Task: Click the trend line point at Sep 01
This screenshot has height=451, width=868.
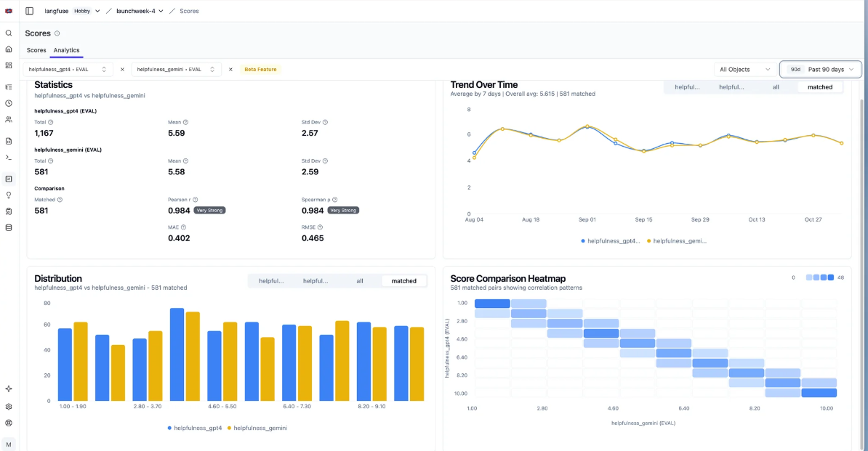Action: click(587, 126)
